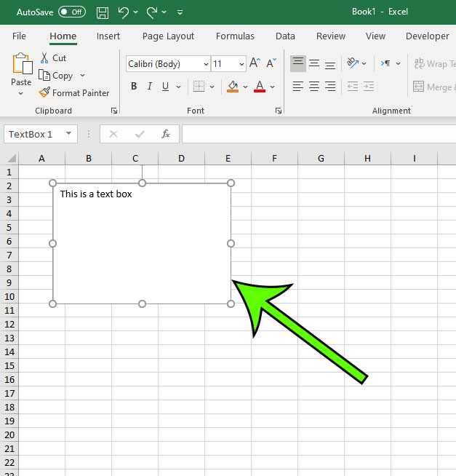Viewport: 456px width, 476px height.
Task: Center text horizontally
Action: pyautogui.click(x=314, y=87)
